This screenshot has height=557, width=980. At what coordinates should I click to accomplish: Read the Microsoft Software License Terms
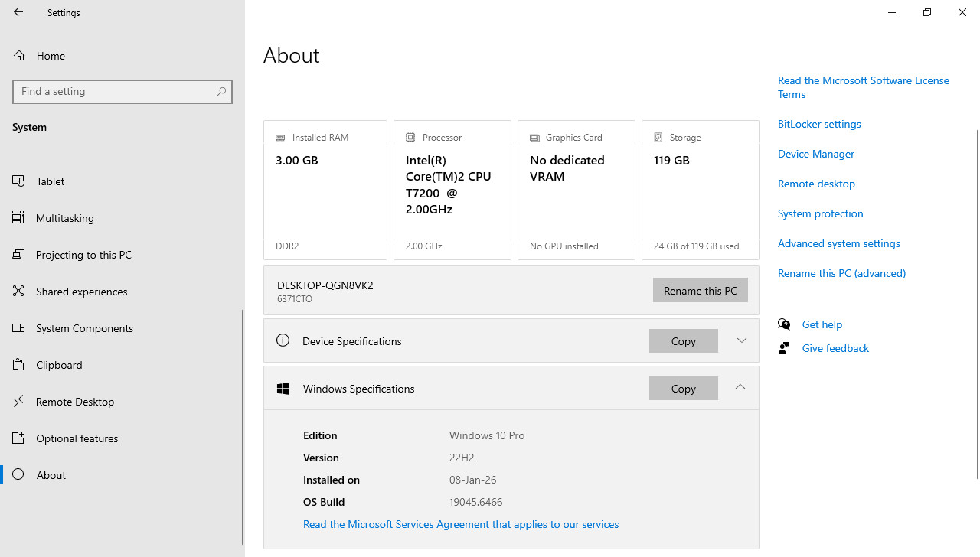tap(864, 87)
